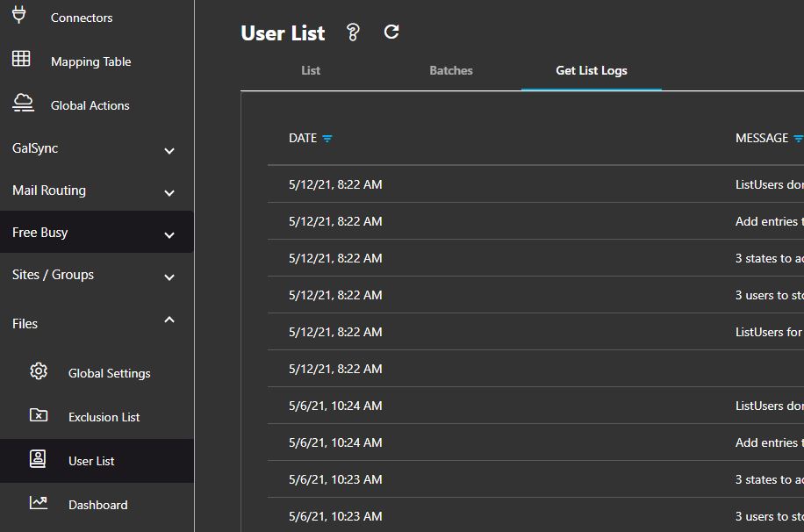Click the User List person icon
The width and height of the screenshot is (804, 532).
point(38,458)
